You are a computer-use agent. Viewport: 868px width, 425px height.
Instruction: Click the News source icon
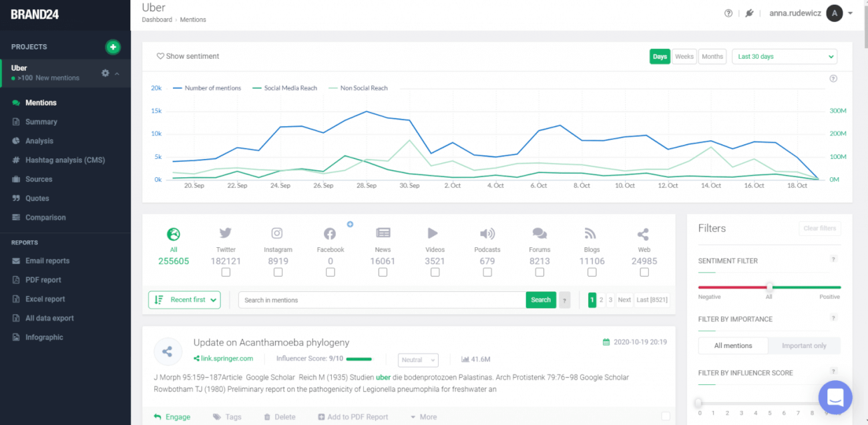tap(383, 233)
